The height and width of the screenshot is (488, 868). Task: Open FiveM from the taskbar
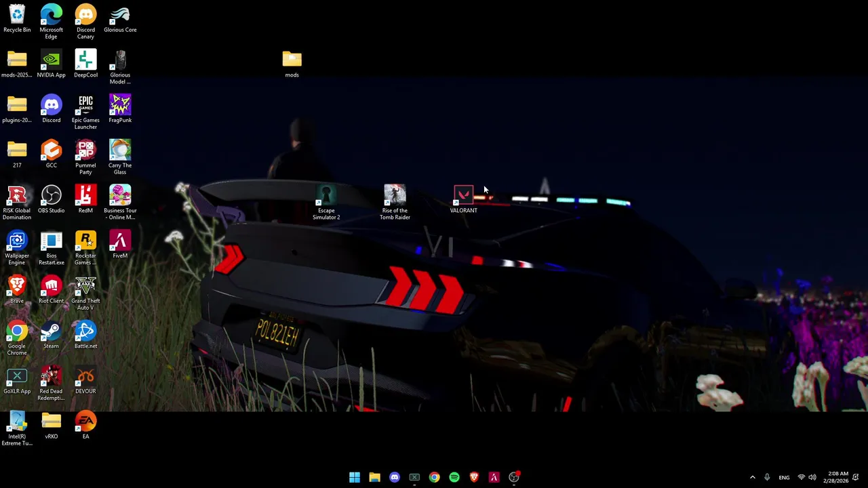tap(494, 477)
